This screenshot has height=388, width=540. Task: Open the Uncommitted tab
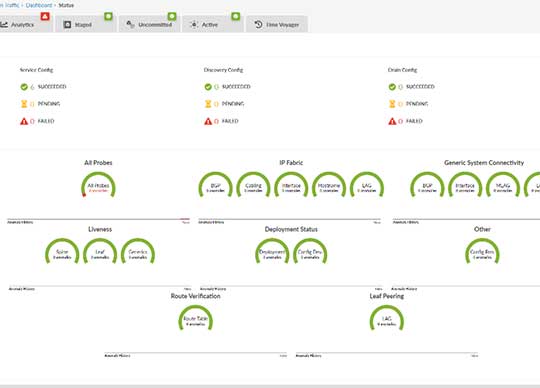pyautogui.click(x=149, y=24)
